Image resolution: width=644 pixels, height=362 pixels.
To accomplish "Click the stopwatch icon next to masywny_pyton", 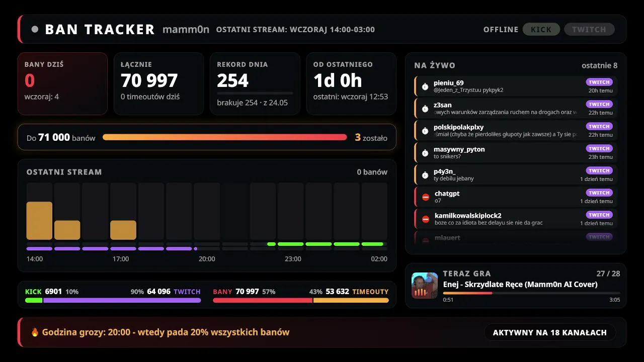I will [425, 153].
